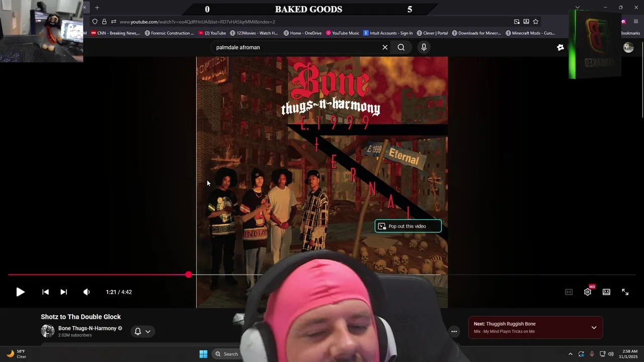Viewport: 644px width, 362px height.
Task: Start voice search with the microphone
Action: [x=424, y=47]
